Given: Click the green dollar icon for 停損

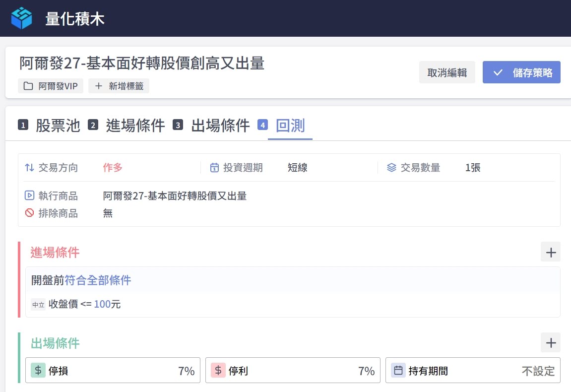Looking at the screenshot, I should click(x=38, y=370).
